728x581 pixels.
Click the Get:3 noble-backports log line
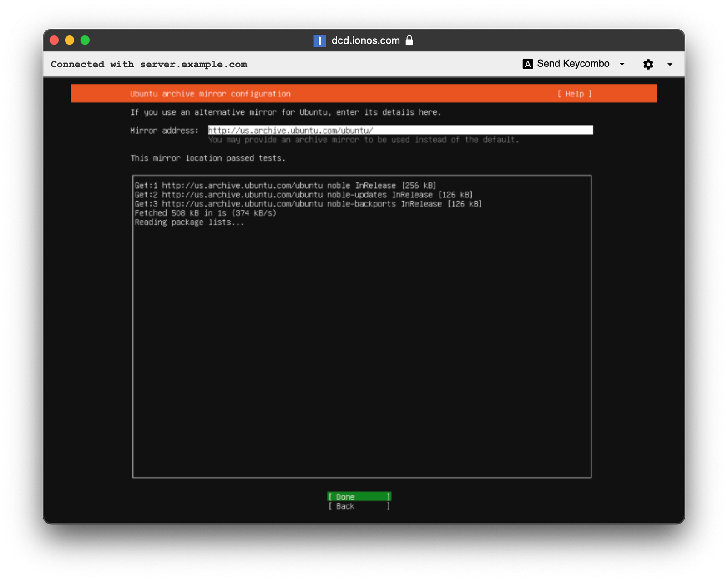pos(308,204)
